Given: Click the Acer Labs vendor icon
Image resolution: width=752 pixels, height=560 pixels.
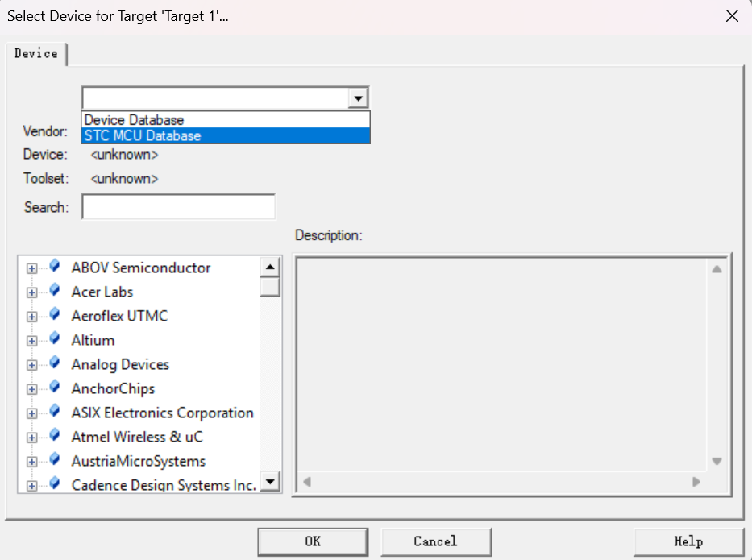Looking at the screenshot, I should (x=55, y=289).
